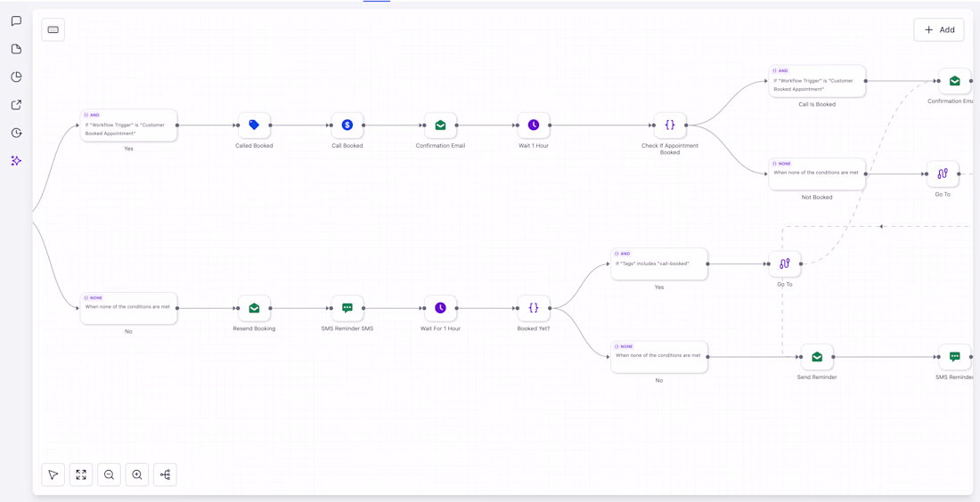Image resolution: width=980 pixels, height=502 pixels.
Task: Select the Call Booked dollar node
Action: pos(347,125)
